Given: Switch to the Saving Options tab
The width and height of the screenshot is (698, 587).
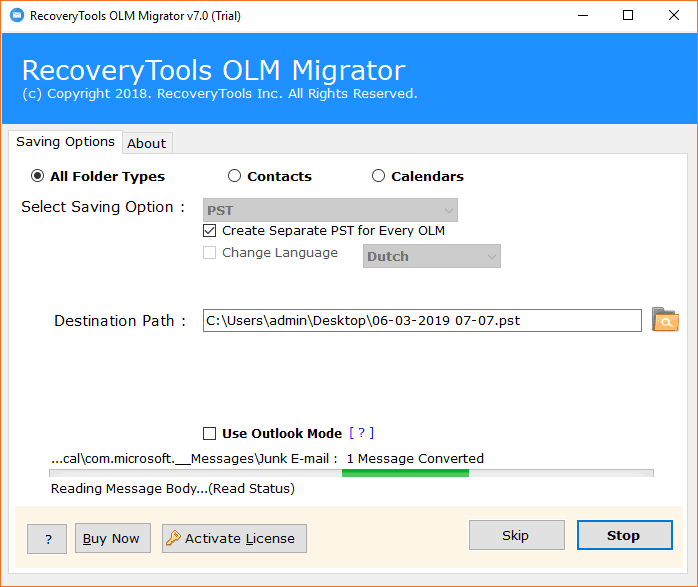Looking at the screenshot, I should (65, 142).
